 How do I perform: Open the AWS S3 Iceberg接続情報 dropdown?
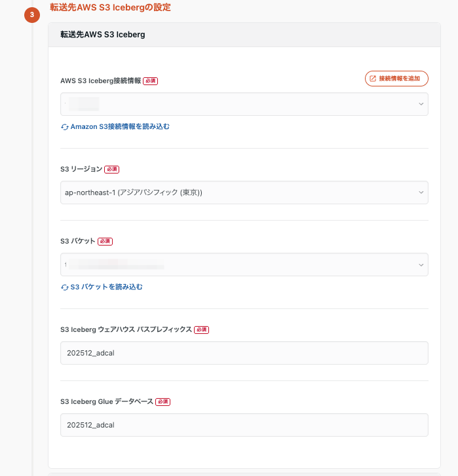point(244,104)
